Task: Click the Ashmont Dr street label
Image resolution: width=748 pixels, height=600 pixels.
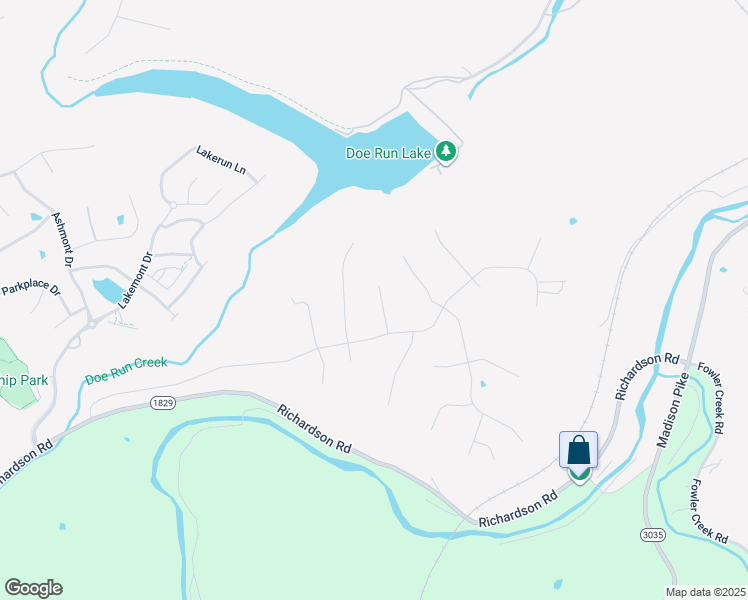Action: 63,239
